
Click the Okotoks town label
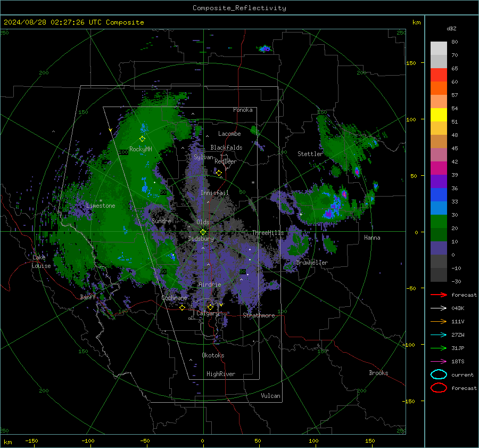click(x=213, y=355)
